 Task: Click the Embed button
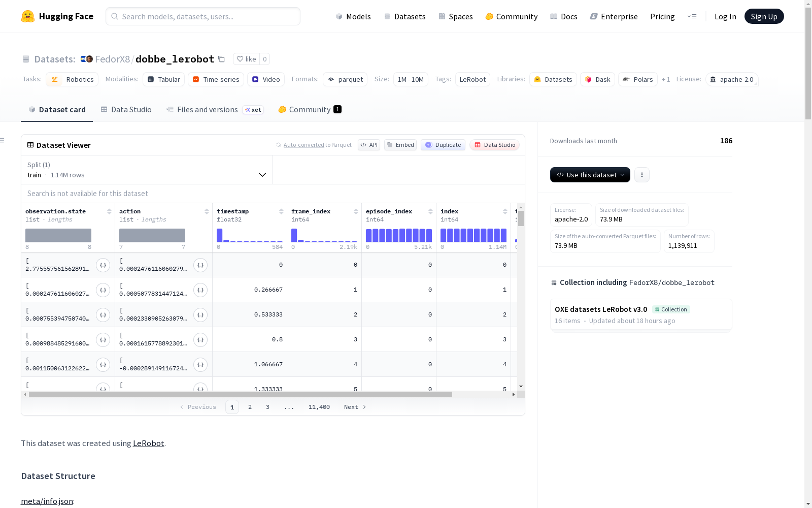click(400, 145)
